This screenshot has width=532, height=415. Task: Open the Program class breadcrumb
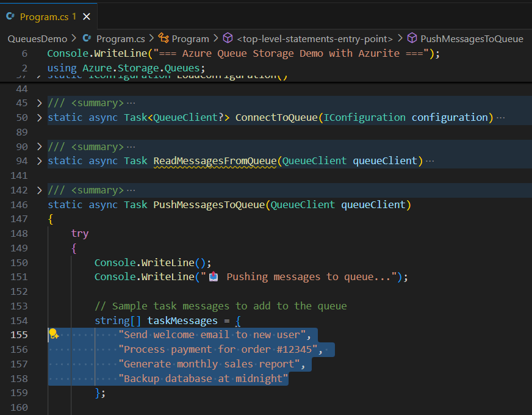click(x=190, y=38)
